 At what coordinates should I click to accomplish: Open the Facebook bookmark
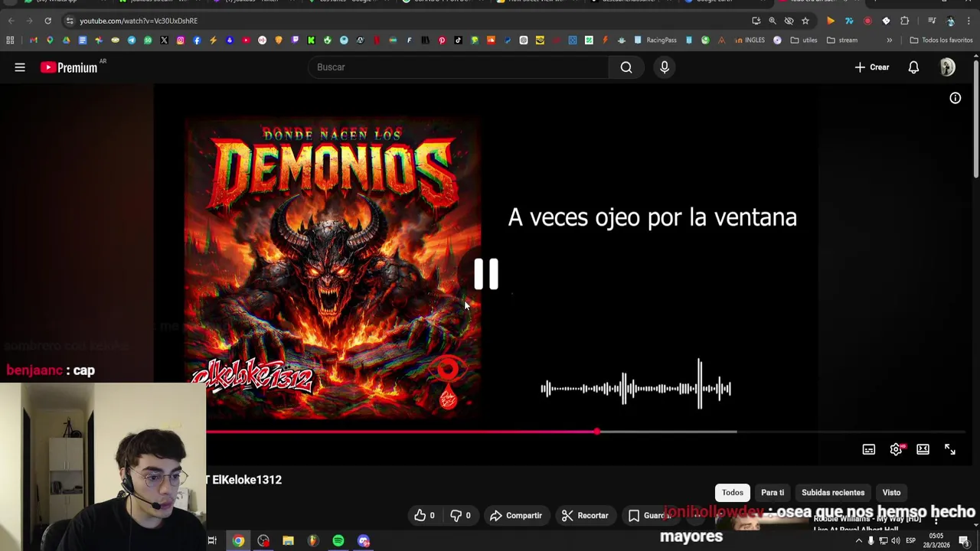coord(197,40)
